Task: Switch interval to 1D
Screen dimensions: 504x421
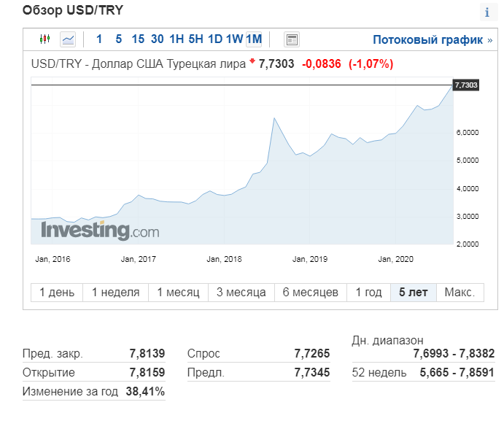Action: 215,39
